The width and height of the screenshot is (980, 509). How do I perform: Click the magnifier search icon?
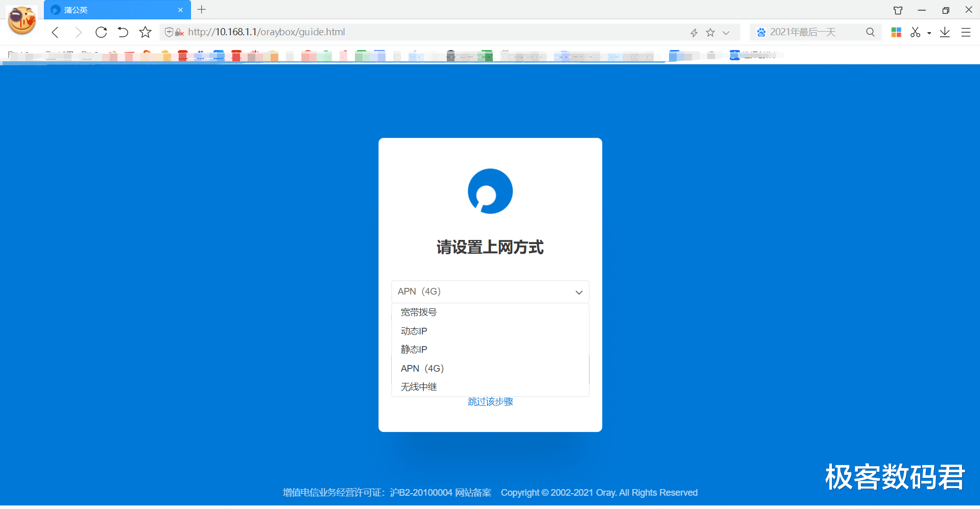870,32
